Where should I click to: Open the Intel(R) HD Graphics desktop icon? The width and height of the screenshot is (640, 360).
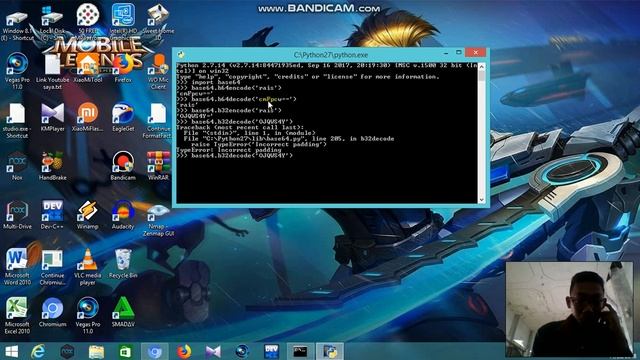pos(123,21)
